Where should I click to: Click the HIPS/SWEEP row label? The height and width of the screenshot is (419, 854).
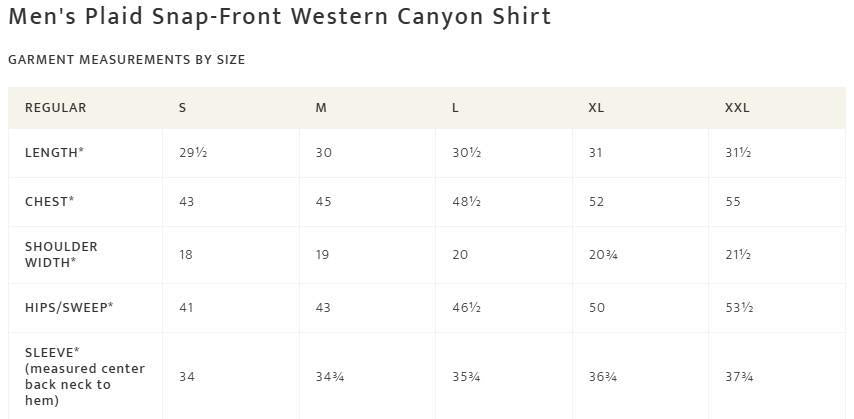click(x=69, y=307)
